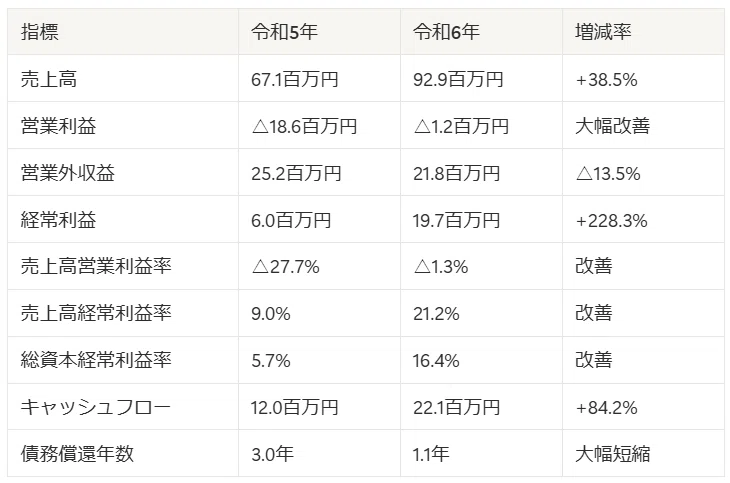Click the +38.5% growth cell
The width and height of the screenshot is (730, 483).
[x=606, y=80]
